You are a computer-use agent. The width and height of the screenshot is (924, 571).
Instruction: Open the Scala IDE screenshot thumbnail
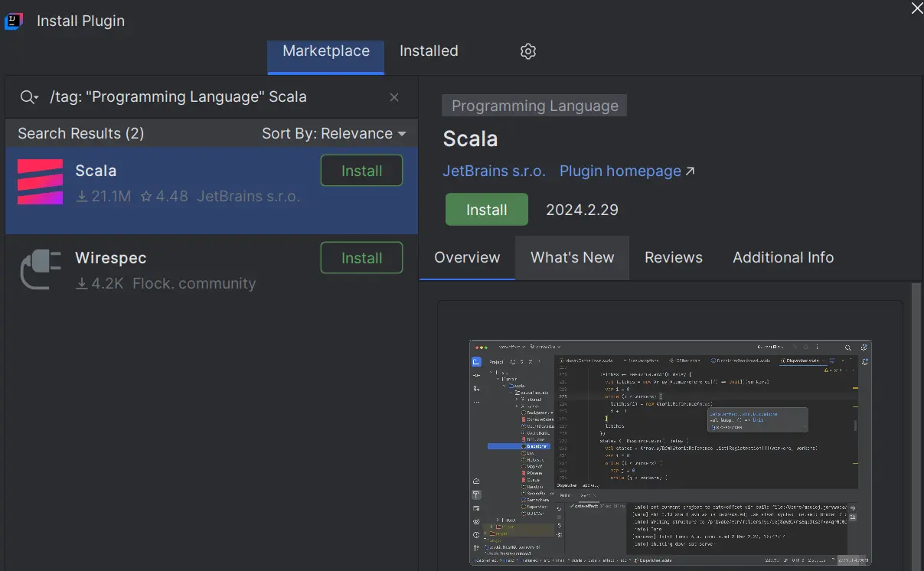tap(670, 453)
